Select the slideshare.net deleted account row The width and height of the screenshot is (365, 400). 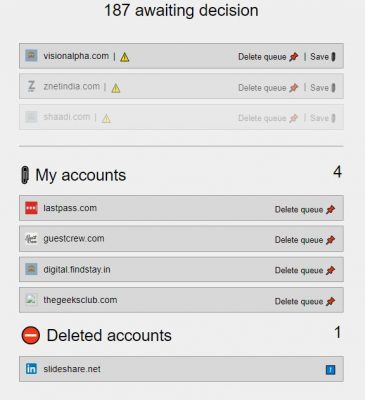coord(181,369)
